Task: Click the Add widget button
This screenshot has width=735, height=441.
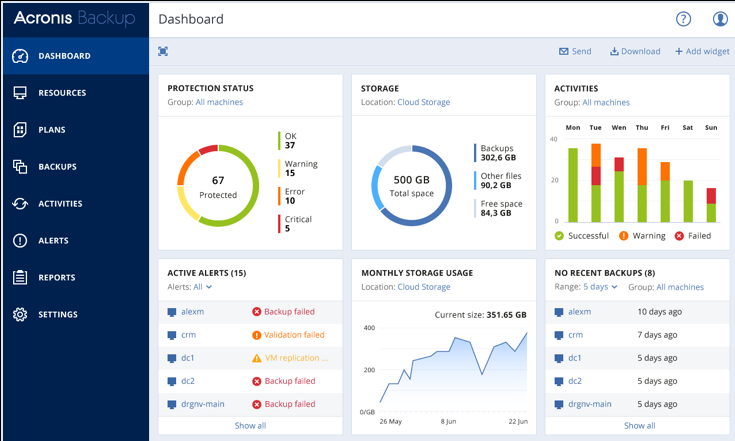Action: point(702,51)
